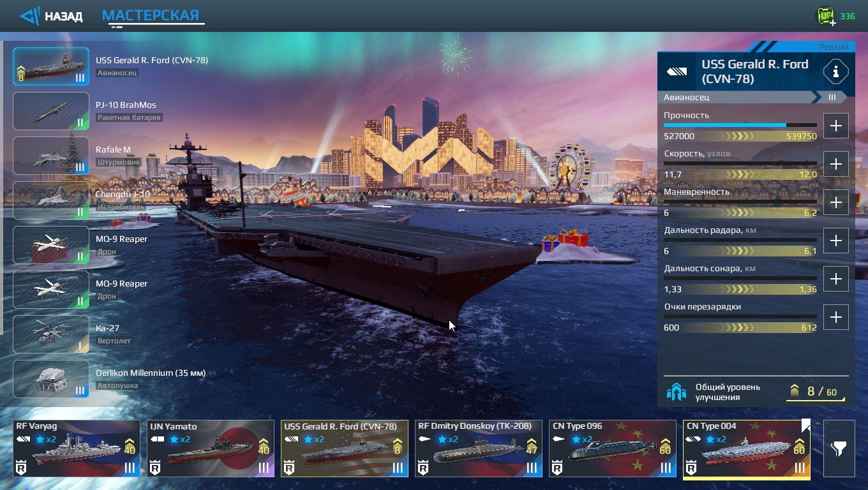This screenshot has width=868, height=490.
Task: Open the green currency plus icon
Action: [x=827, y=16]
